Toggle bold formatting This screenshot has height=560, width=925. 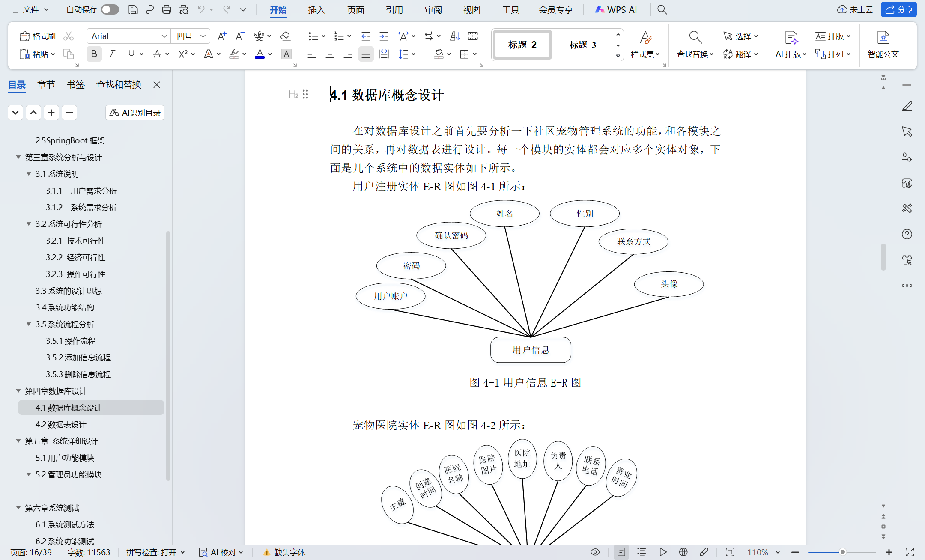[94, 54]
